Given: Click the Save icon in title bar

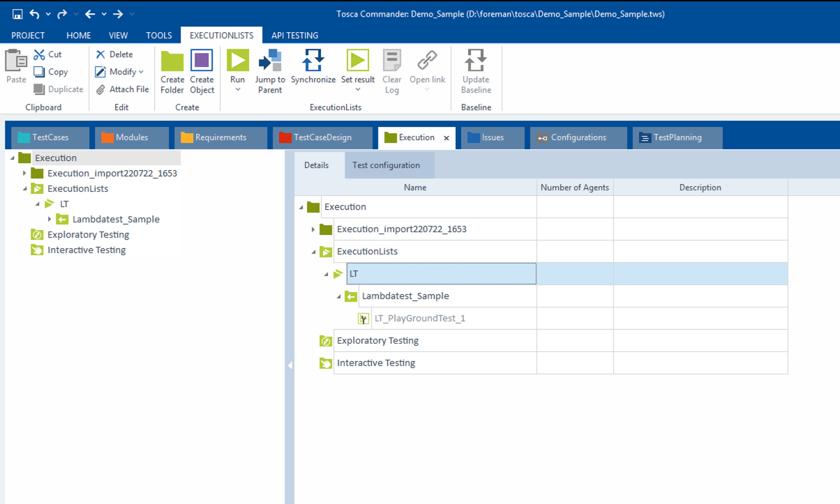Looking at the screenshot, I should tap(17, 14).
